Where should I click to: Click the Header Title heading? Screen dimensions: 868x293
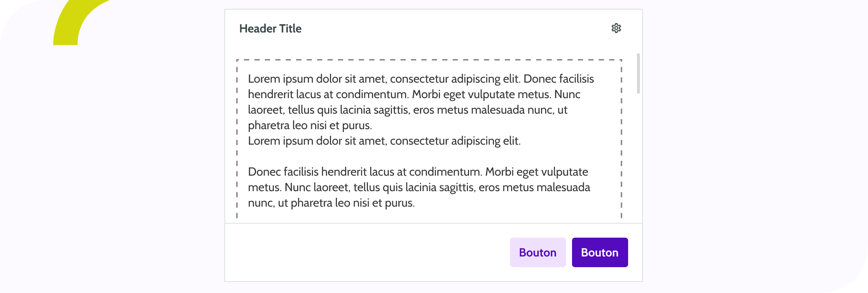(270, 28)
